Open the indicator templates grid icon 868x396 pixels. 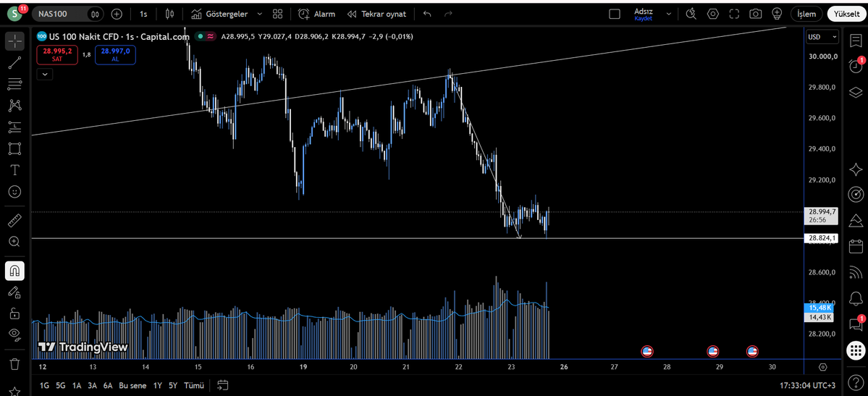click(x=277, y=14)
